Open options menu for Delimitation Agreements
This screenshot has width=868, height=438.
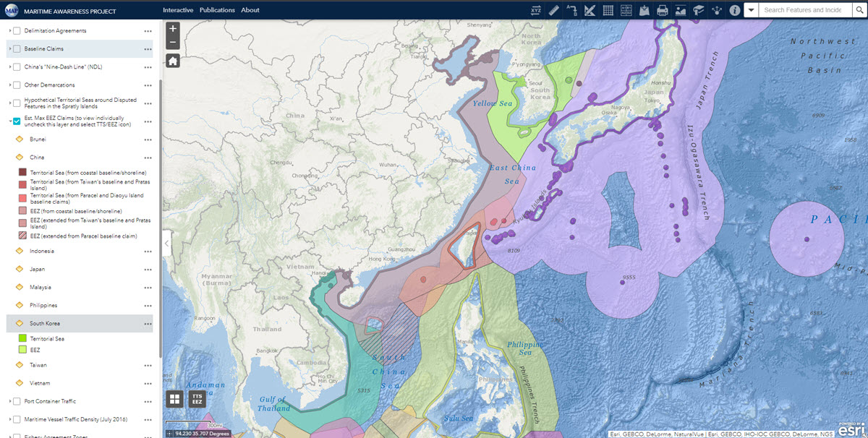(148, 31)
